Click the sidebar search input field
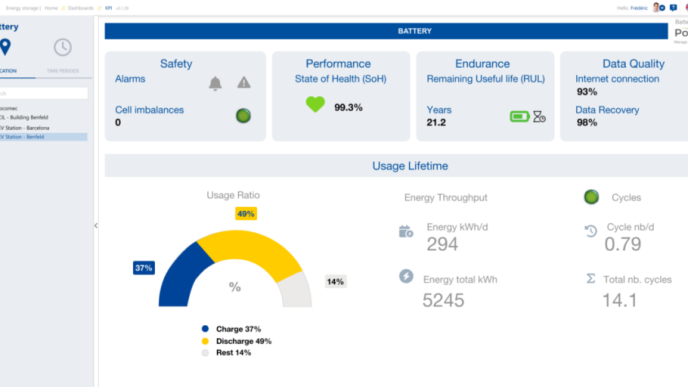688x387 pixels. (x=43, y=93)
